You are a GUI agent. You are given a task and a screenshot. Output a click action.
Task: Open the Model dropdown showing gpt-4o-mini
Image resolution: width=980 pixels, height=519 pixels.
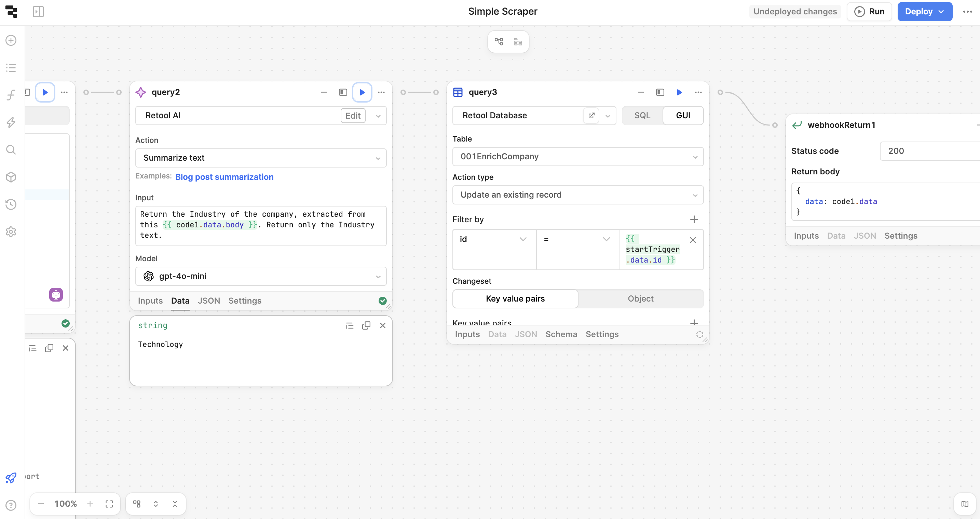click(x=261, y=277)
